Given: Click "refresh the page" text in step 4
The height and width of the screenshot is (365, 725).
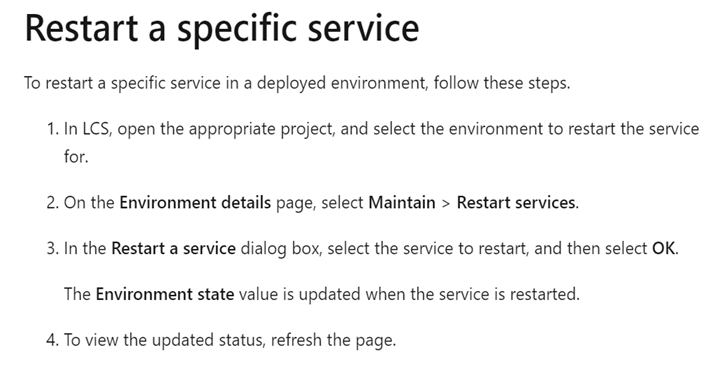Looking at the screenshot, I should point(332,340).
